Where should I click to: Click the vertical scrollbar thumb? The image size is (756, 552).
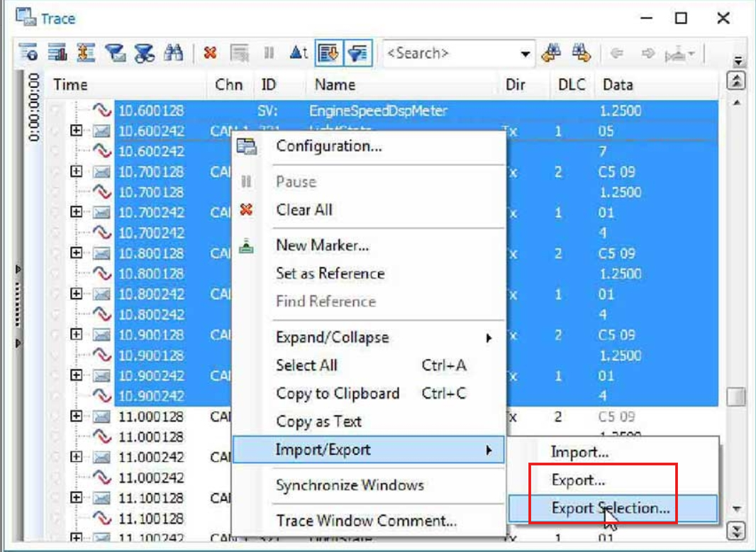coord(736,397)
